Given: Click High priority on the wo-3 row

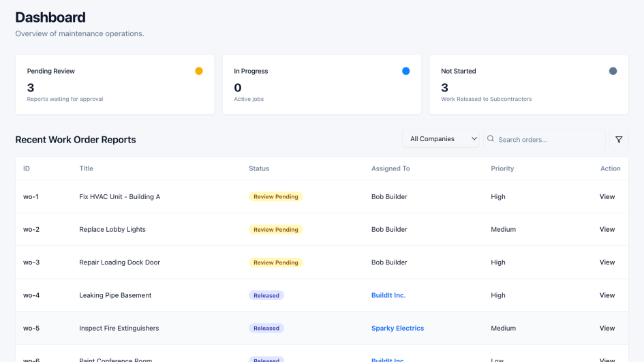Looking at the screenshot, I should coord(497,262).
